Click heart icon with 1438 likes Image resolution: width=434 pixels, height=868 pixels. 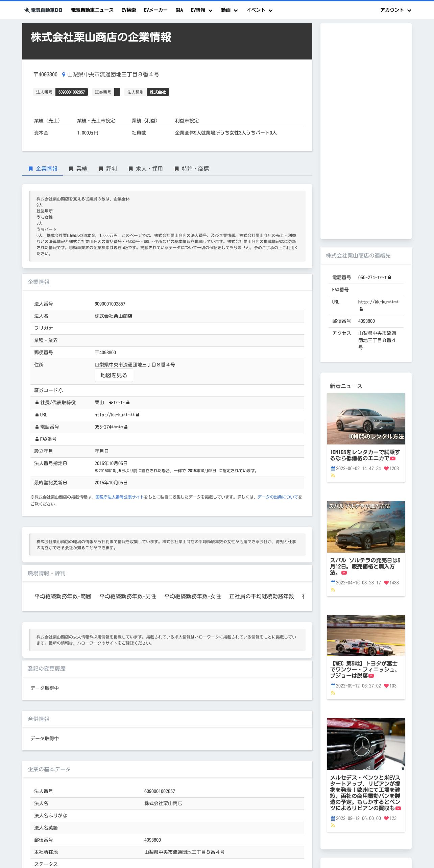(x=386, y=583)
